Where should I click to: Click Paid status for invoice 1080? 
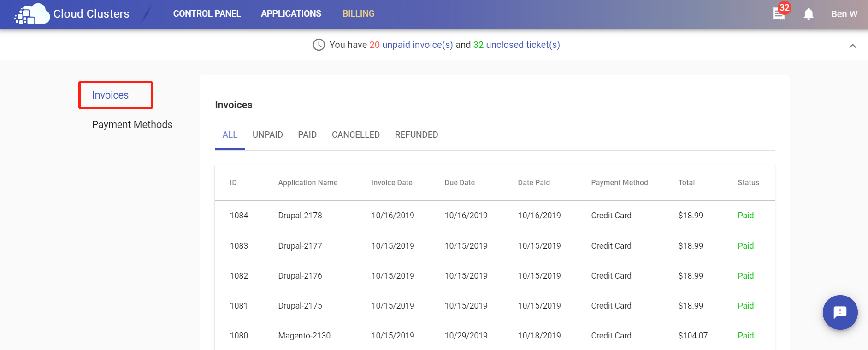coord(745,336)
